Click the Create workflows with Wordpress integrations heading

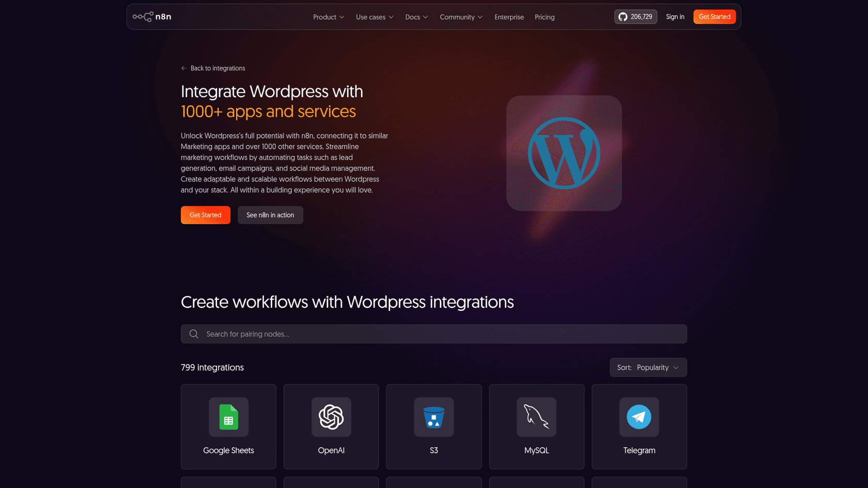[347, 302]
